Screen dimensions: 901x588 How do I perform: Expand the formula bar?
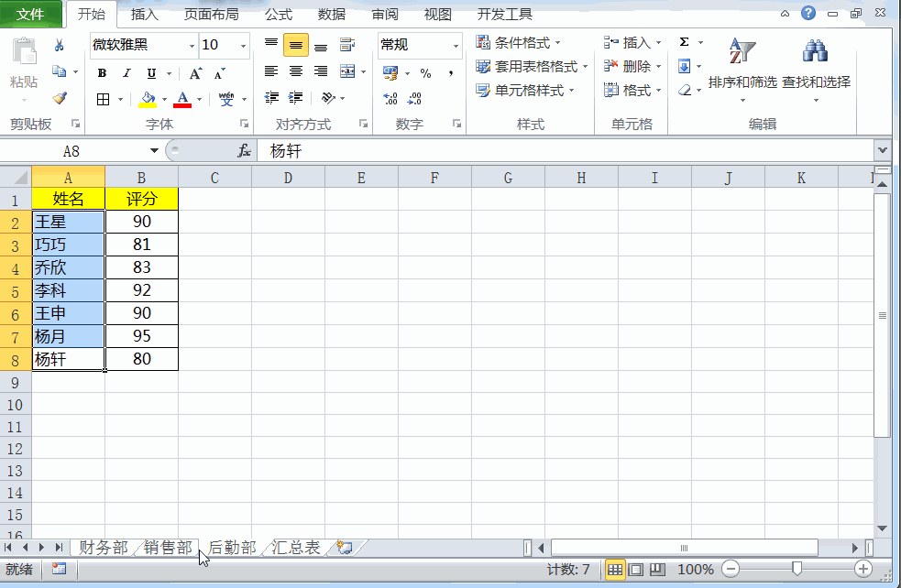[883, 150]
